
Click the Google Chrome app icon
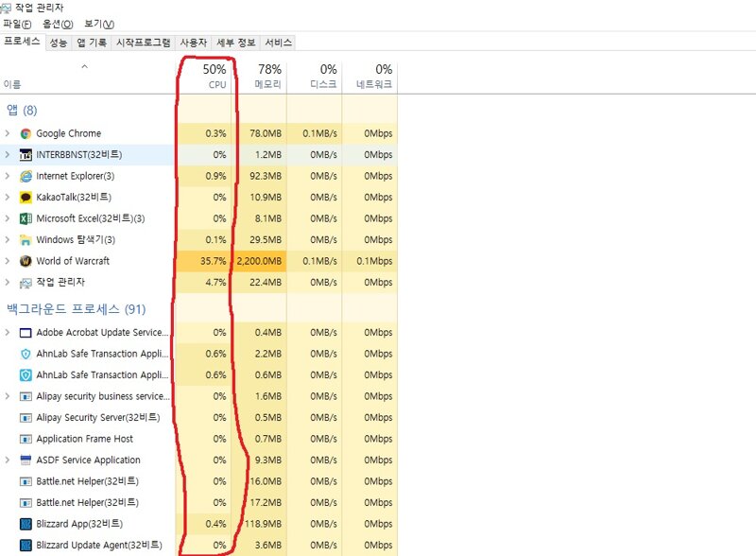26,133
